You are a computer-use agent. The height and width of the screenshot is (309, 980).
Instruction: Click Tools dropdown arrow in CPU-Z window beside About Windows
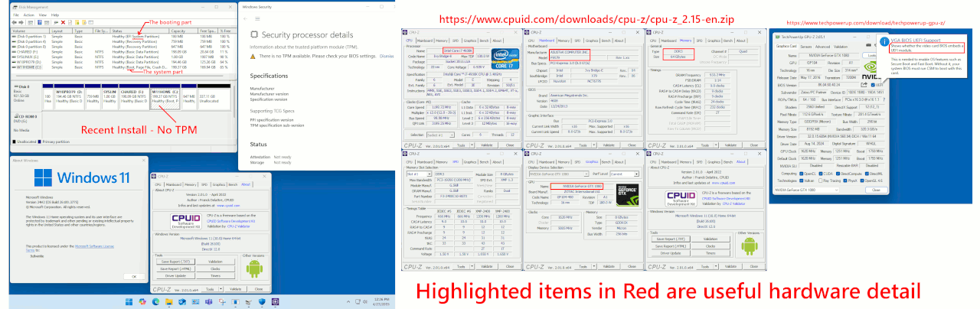click(x=220, y=289)
